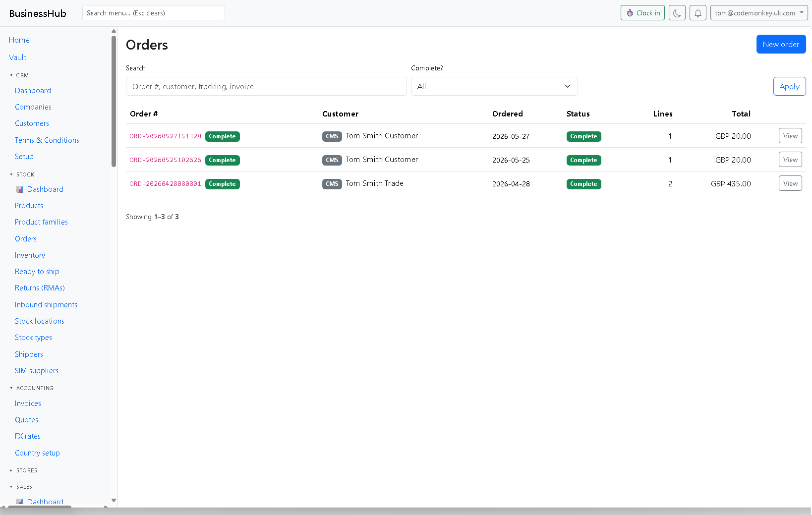The width and height of the screenshot is (812, 515).
Task: Click the order search field
Action: [x=266, y=86]
